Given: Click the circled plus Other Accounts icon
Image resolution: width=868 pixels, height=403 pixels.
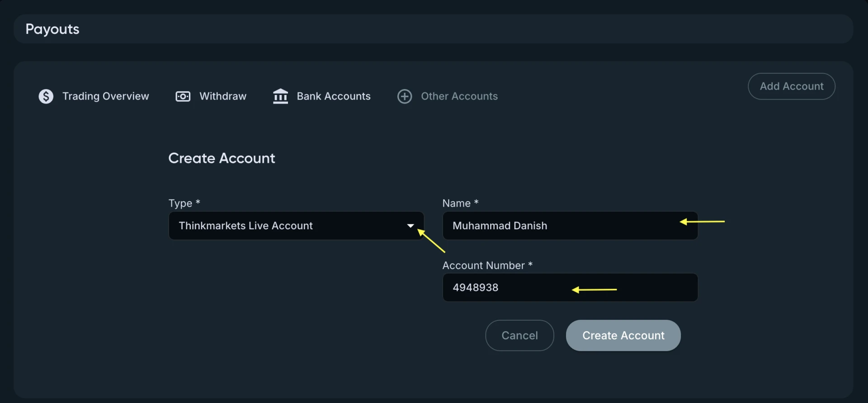Looking at the screenshot, I should [404, 96].
